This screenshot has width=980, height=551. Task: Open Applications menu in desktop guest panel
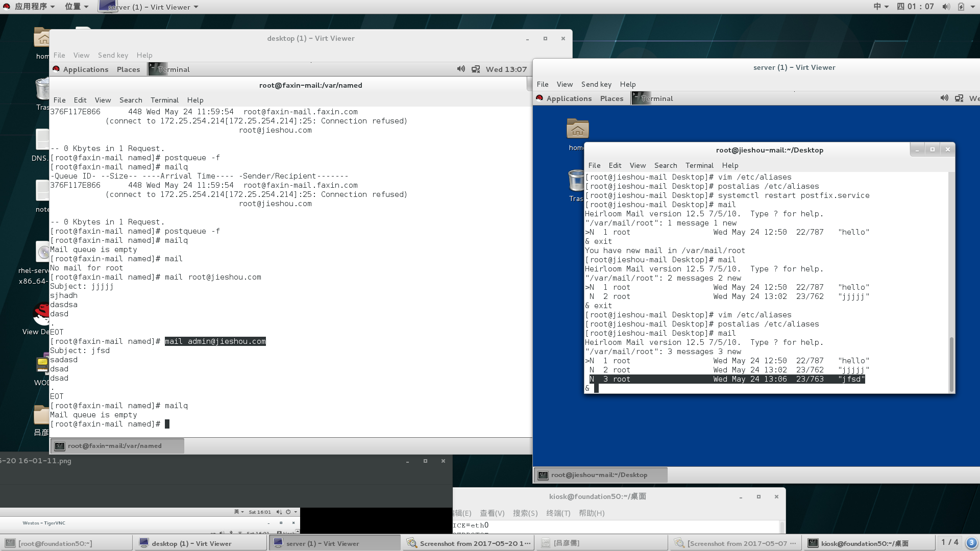(81, 69)
